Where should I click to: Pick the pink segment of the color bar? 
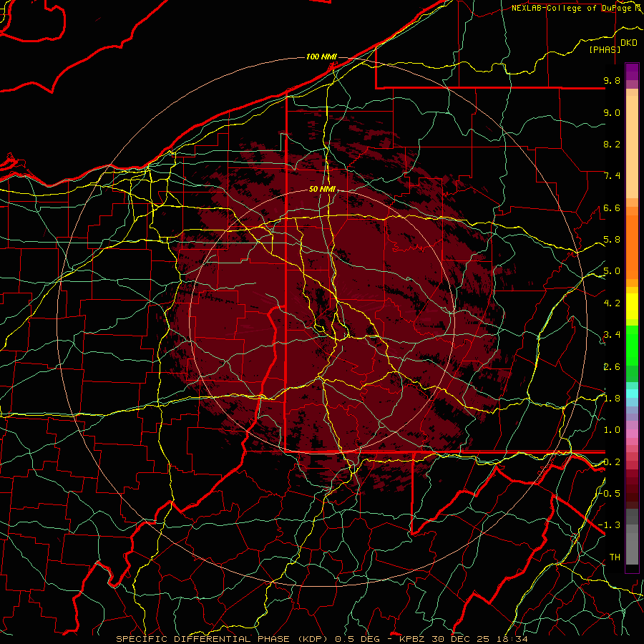[632, 434]
